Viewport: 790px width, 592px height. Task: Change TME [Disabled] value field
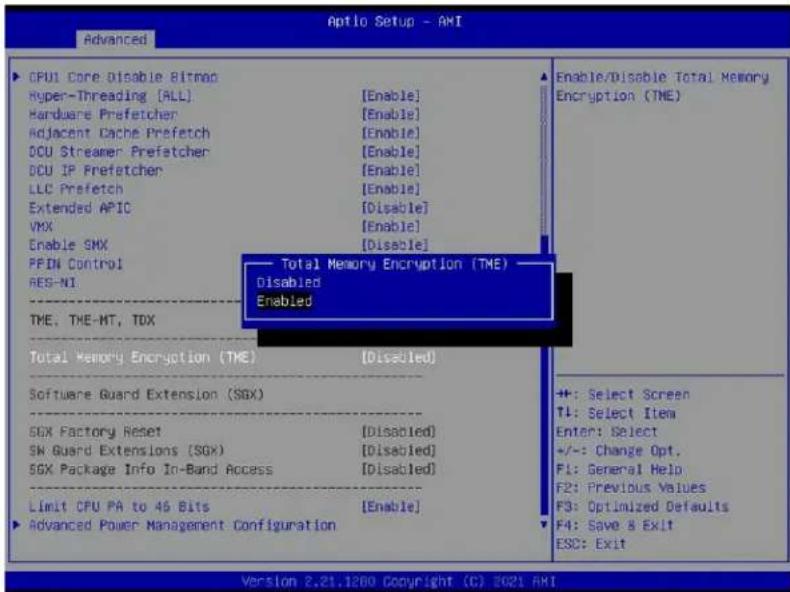coord(398,357)
